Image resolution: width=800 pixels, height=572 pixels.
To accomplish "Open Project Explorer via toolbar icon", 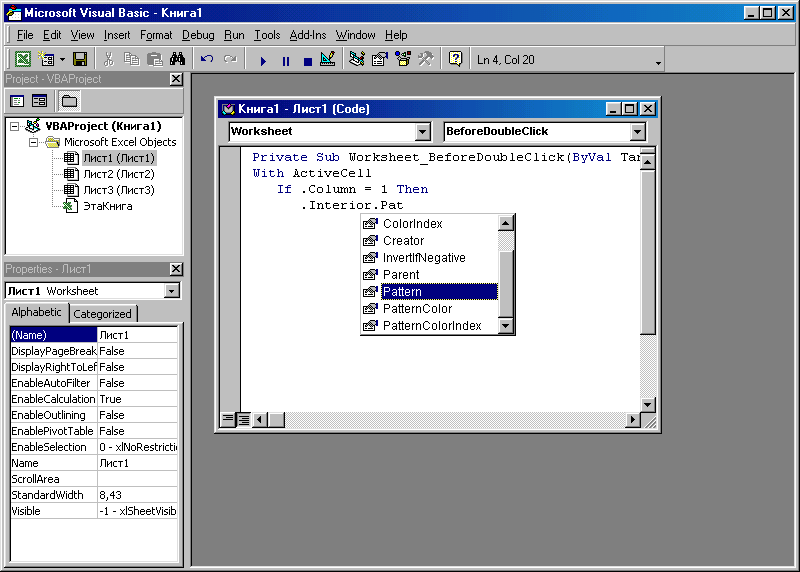I will tap(357, 59).
